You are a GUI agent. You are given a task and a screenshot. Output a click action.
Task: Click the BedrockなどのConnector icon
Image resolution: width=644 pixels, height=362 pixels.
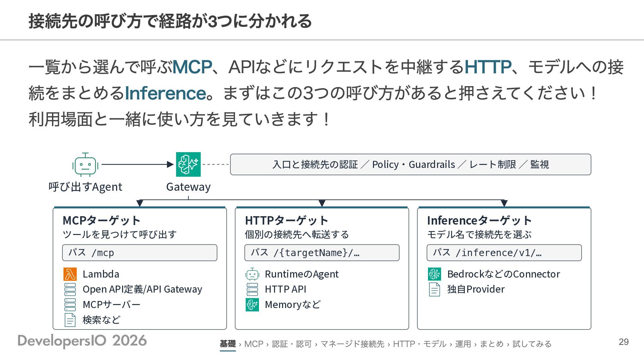click(x=434, y=274)
